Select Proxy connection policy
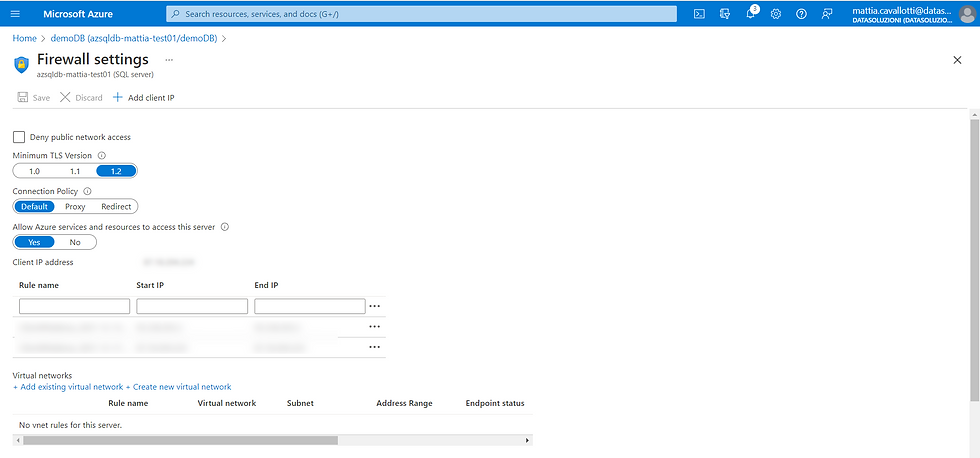Image resolution: width=980 pixels, height=458 pixels. (x=75, y=207)
